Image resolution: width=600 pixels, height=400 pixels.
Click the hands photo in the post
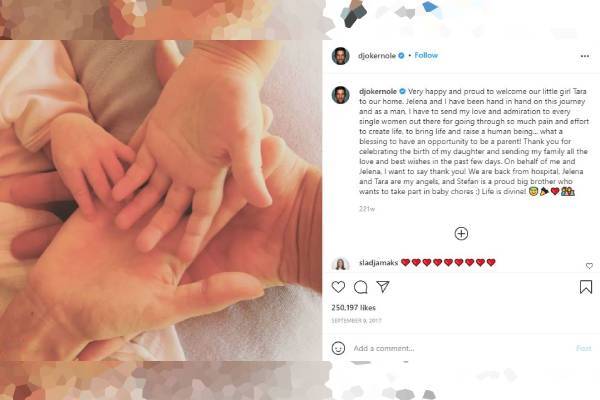click(x=161, y=200)
